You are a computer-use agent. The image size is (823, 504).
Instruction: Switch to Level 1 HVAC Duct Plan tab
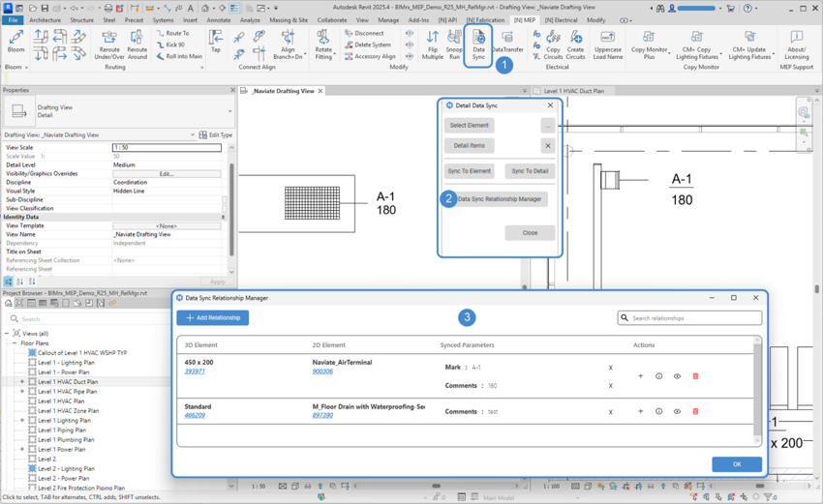click(x=573, y=91)
